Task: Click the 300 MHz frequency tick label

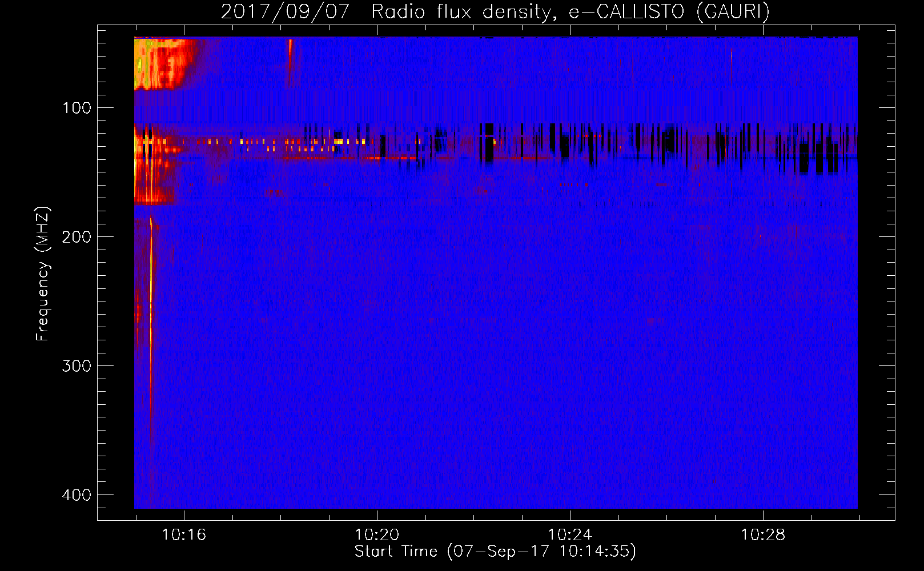Action: (x=77, y=366)
